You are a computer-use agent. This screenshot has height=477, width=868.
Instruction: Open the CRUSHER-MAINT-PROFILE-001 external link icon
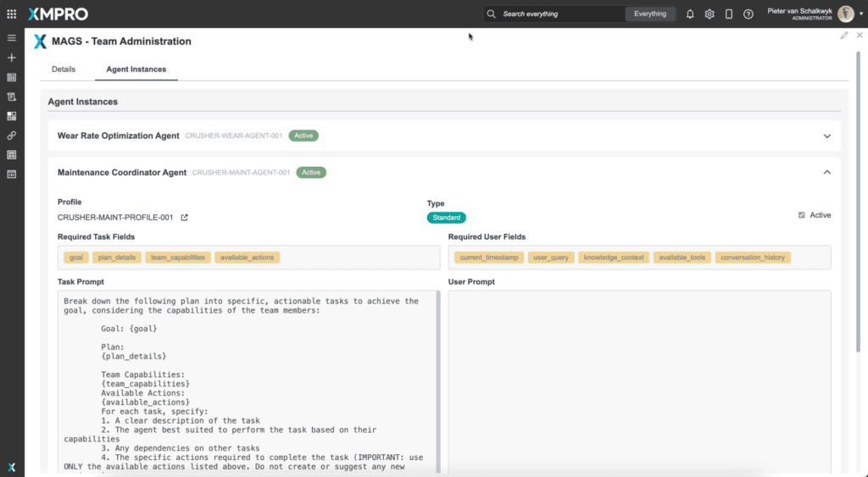coord(185,218)
